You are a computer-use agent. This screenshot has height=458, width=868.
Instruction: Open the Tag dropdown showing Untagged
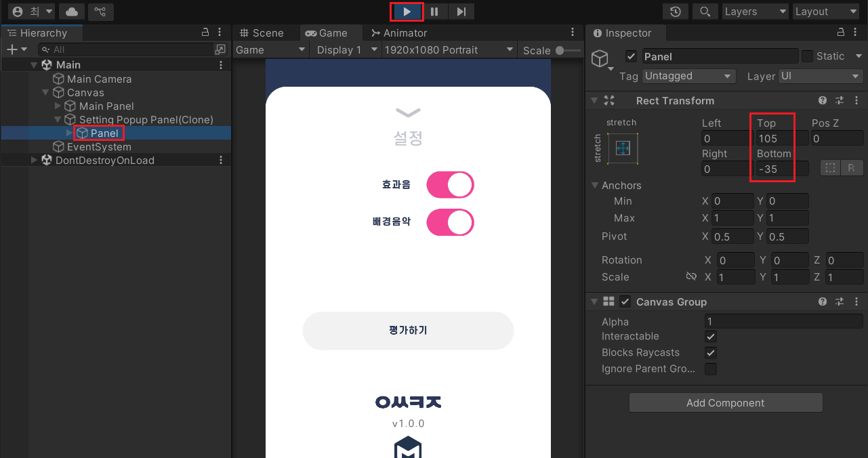pyautogui.click(x=688, y=76)
